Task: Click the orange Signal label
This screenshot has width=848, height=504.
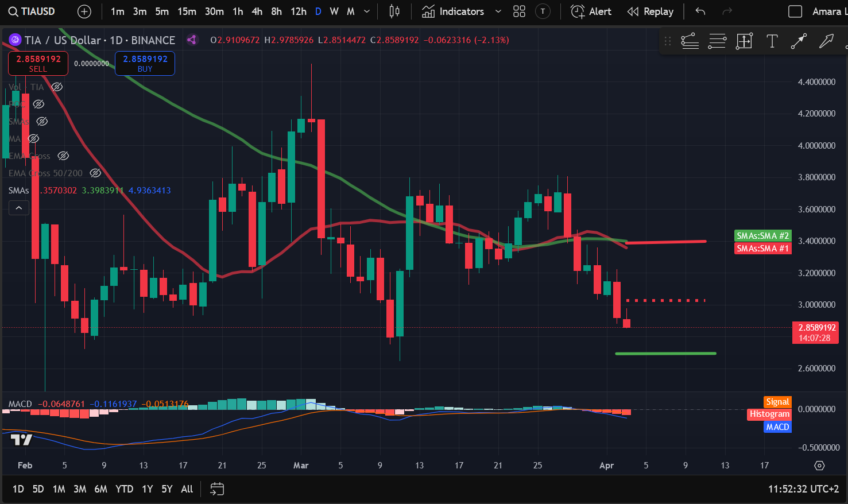Action: [x=777, y=402]
